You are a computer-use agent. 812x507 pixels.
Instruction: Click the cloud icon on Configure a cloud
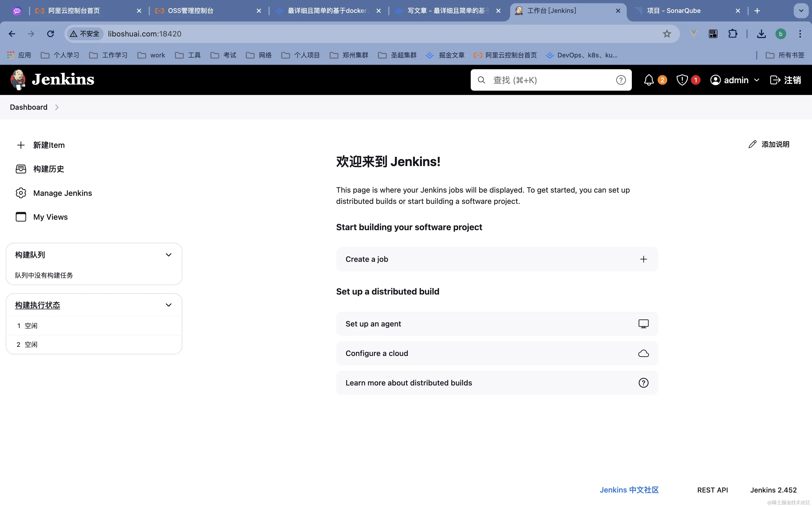(643, 354)
